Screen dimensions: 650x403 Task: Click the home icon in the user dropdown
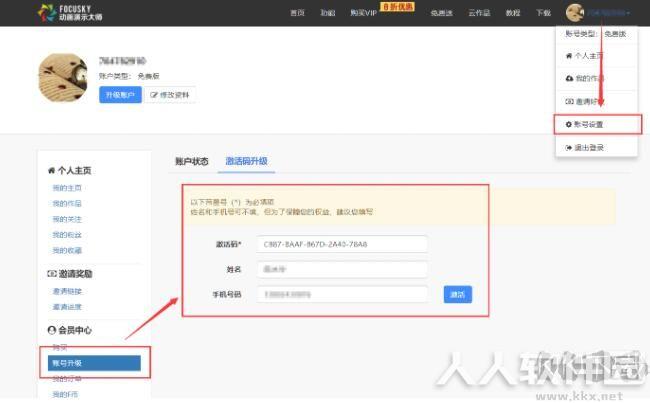pos(569,56)
